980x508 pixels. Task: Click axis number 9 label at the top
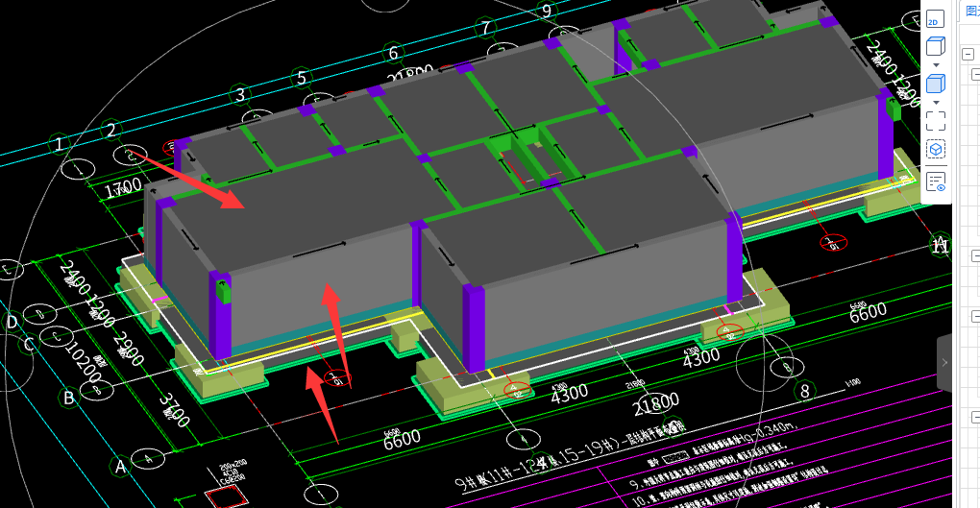click(547, 11)
